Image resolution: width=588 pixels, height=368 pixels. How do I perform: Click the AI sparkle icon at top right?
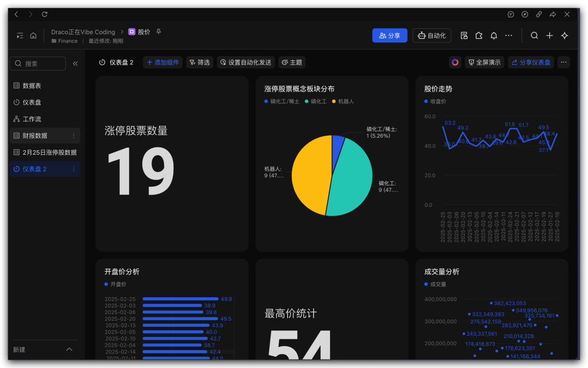coord(565,35)
